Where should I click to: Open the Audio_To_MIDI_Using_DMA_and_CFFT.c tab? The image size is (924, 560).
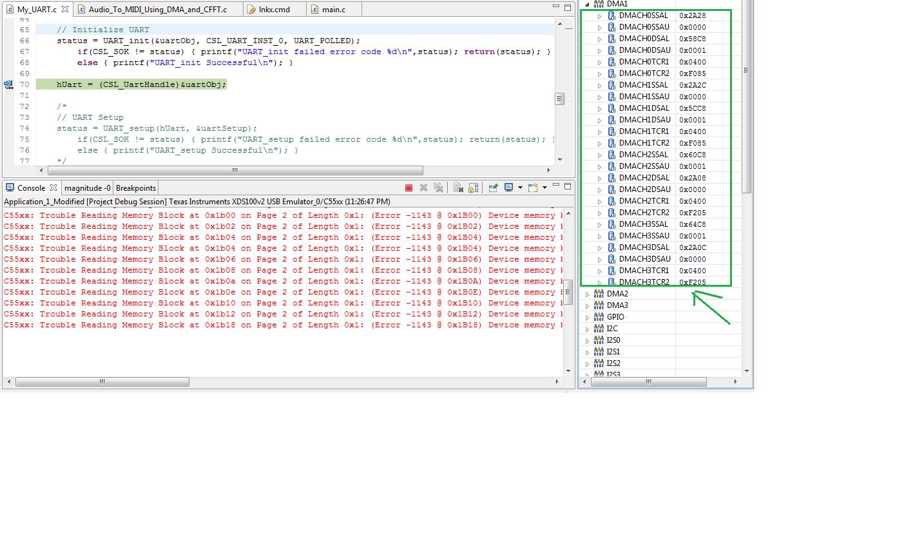point(157,10)
